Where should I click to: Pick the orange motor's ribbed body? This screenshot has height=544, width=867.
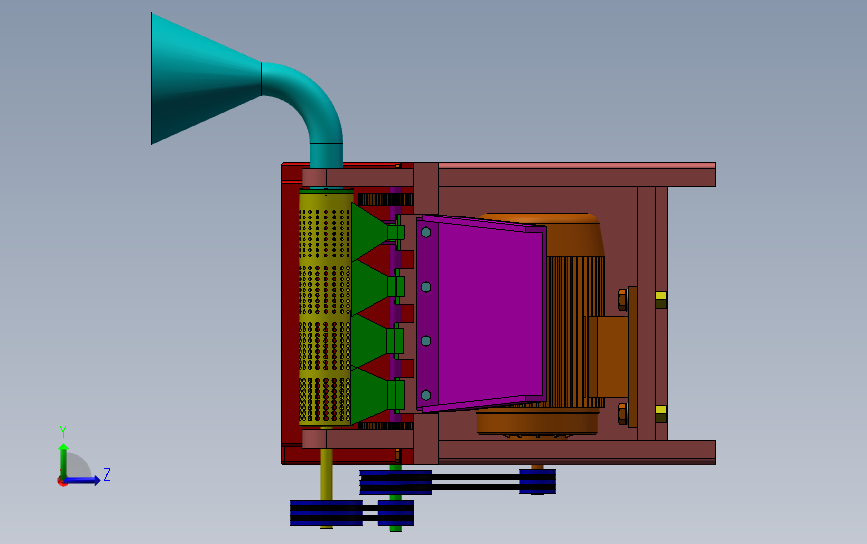click(575, 332)
